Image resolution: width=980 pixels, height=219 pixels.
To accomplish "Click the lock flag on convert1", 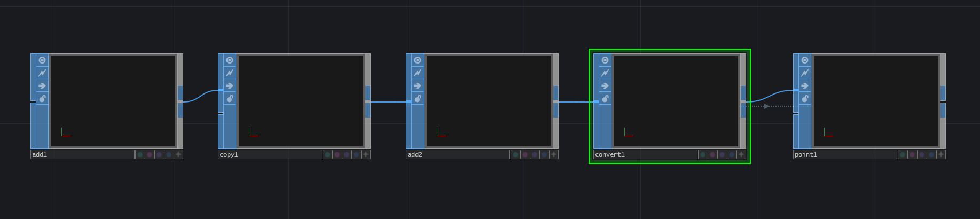I will click(x=605, y=99).
